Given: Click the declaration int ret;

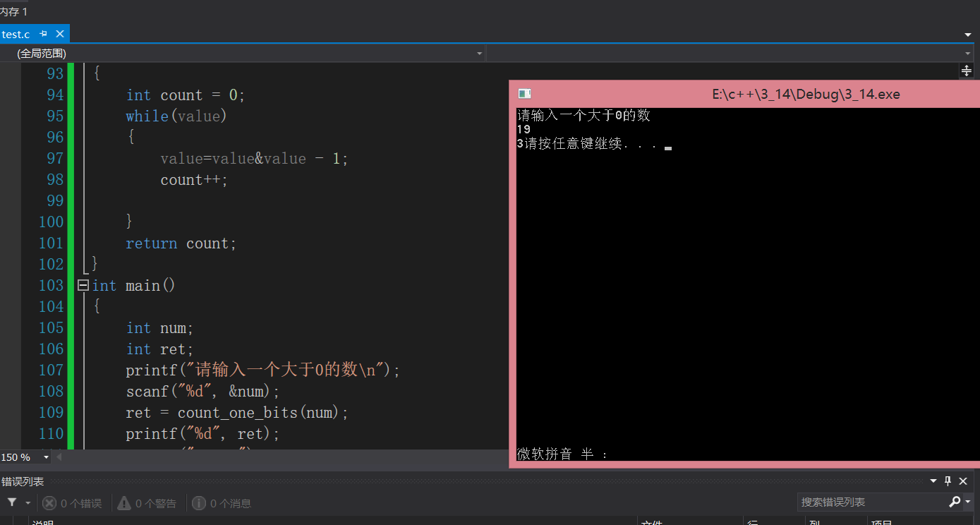Looking at the screenshot, I should [159, 349].
